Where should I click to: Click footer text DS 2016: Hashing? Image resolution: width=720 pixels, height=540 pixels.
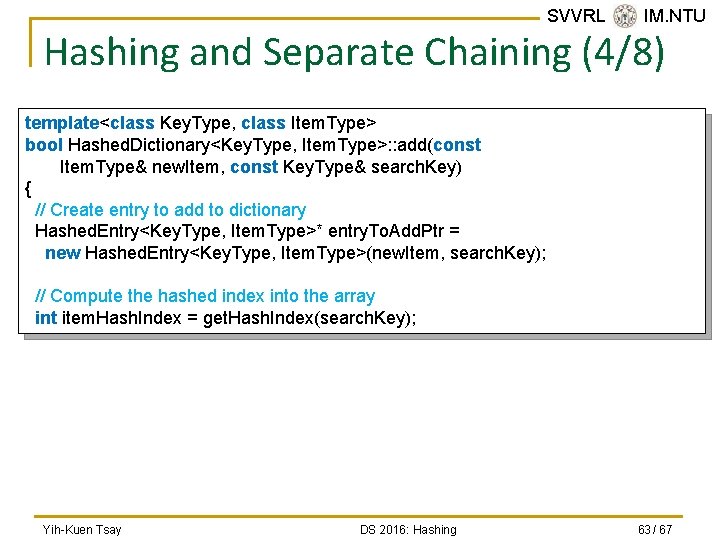click(x=408, y=530)
